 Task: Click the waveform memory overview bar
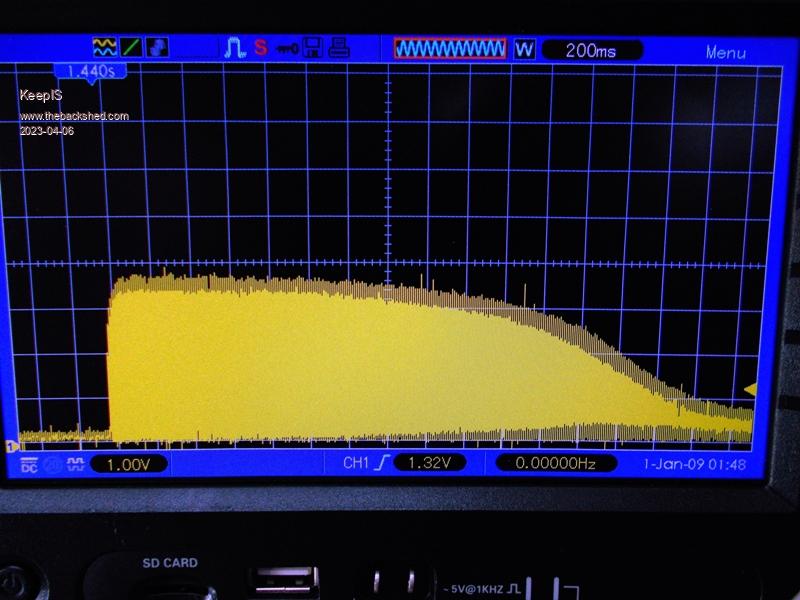(450, 48)
